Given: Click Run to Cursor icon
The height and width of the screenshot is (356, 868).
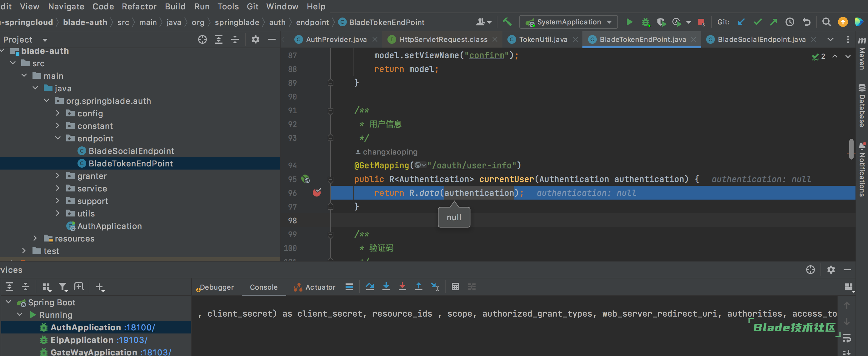Looking at the screenshot, I should pyautogui.click(x=435, y=287).
